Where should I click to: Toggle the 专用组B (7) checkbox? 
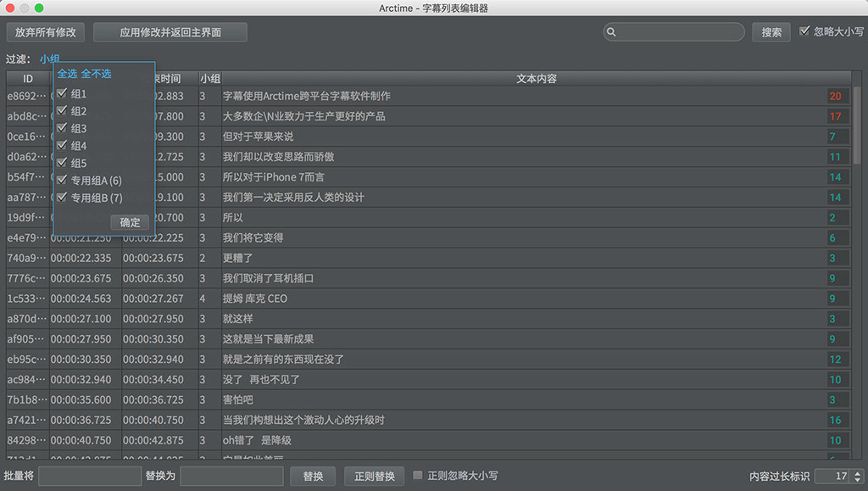point(62,198)
